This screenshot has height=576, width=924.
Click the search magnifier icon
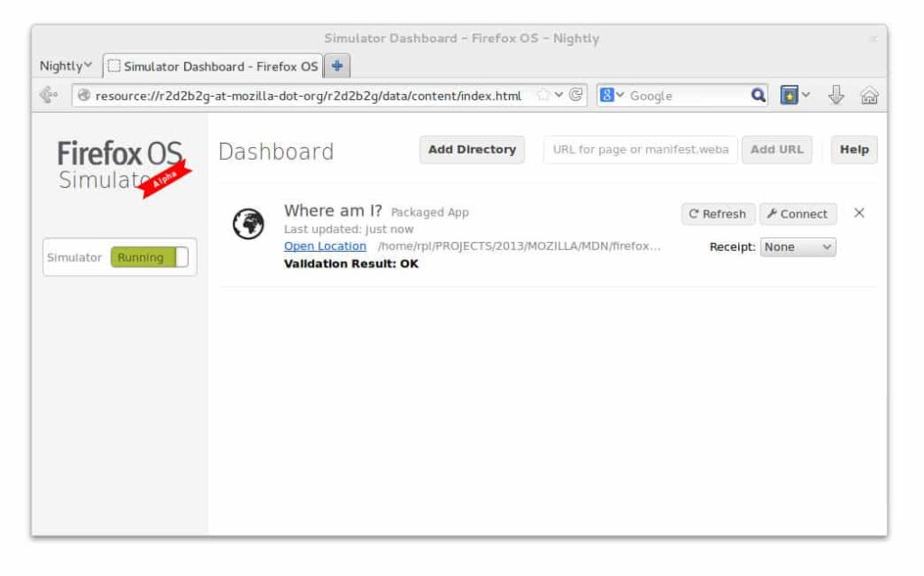[760, 96]
